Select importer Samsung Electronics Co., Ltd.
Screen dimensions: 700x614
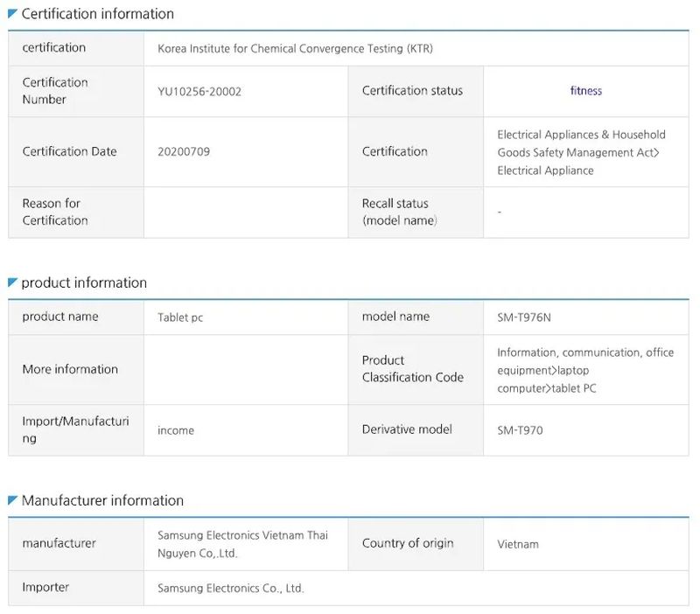(230, 589)
